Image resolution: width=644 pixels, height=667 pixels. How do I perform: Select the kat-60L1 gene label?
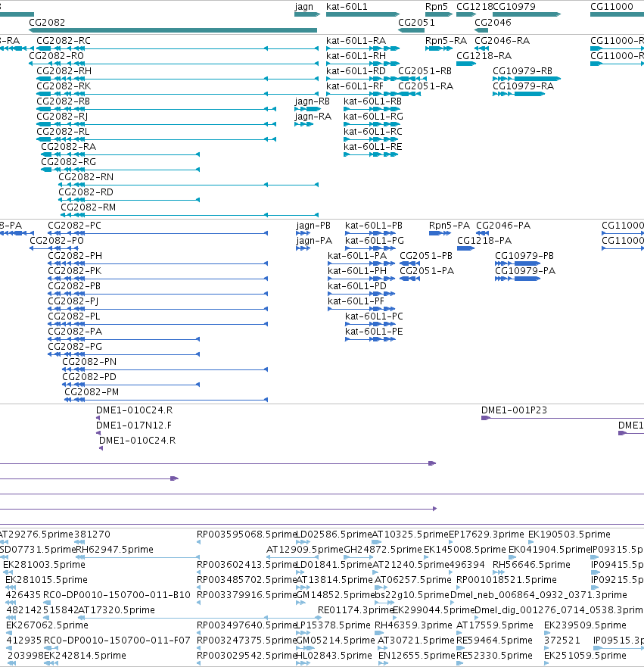pos(347,7)
